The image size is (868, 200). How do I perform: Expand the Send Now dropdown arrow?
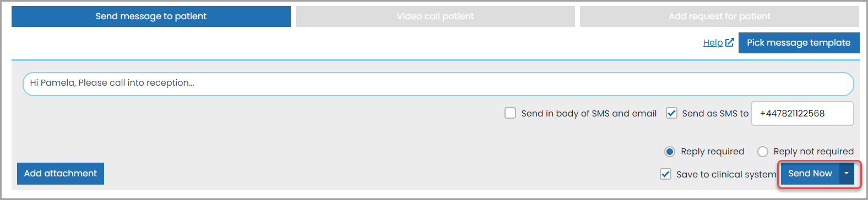pos(847,174)
